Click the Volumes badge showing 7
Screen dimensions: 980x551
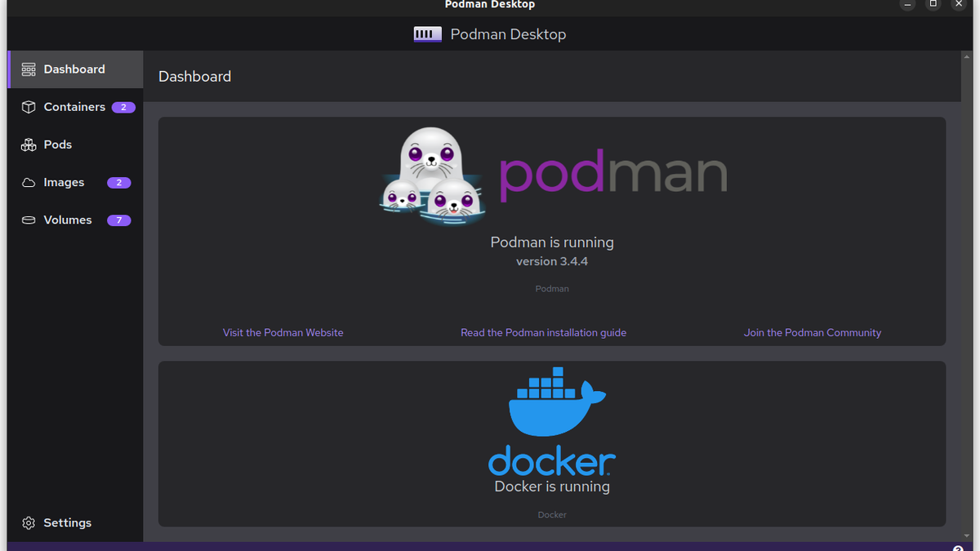pos(119,220)
